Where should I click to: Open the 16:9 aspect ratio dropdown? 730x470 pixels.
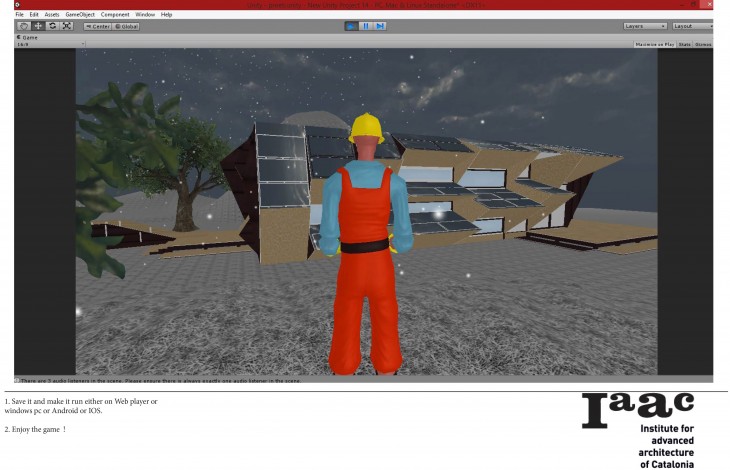click(x=50, y=44)
